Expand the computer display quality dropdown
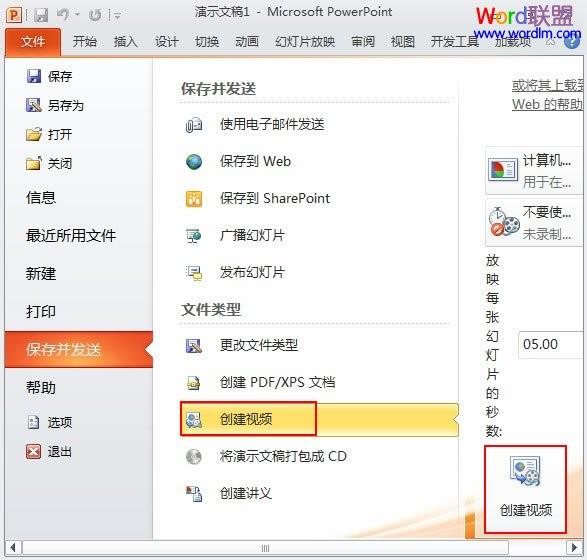Image resolution: width=587 pixels, height=560 pixels. pos(534,171)
